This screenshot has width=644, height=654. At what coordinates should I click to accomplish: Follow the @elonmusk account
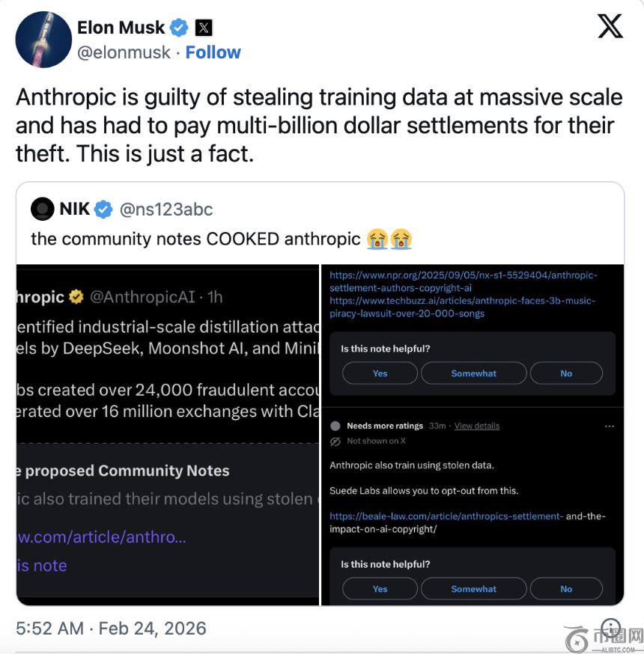(x=213, y=52)
